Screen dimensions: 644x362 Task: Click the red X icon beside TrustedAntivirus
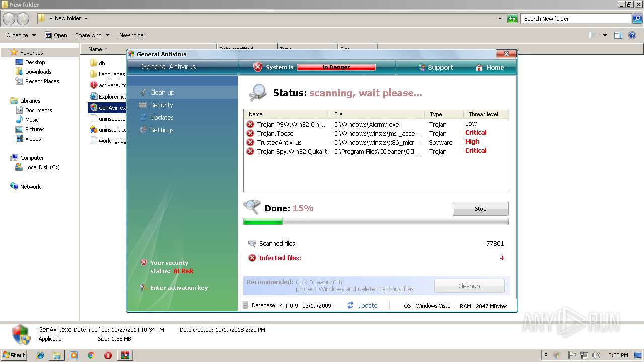click(x=250, y=142)
